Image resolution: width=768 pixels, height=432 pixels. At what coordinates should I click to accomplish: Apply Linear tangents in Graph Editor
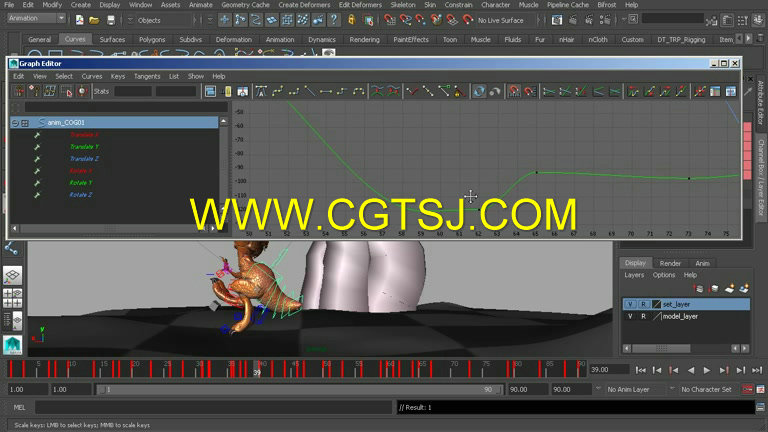click(x=310, y=91)
